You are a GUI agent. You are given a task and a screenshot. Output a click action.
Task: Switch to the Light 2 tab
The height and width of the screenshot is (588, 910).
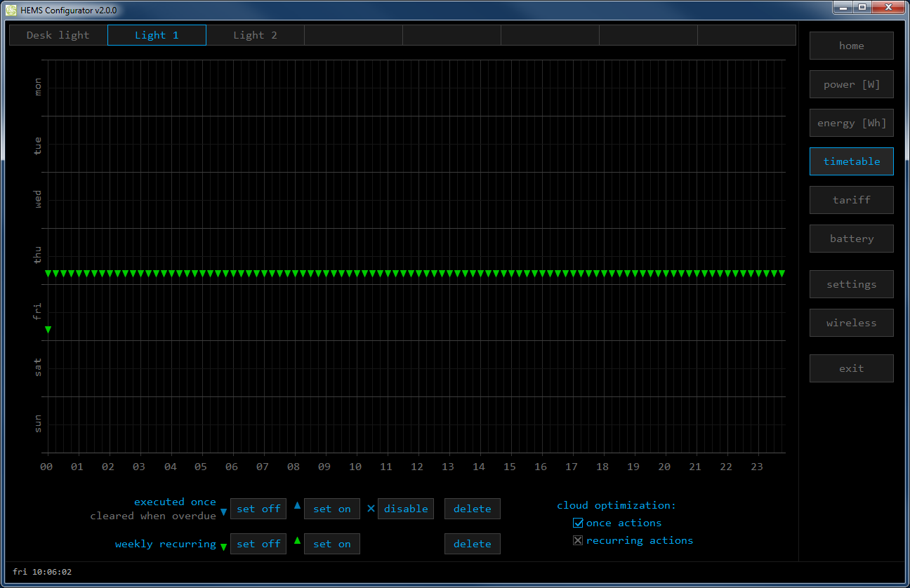pos(255,35)
